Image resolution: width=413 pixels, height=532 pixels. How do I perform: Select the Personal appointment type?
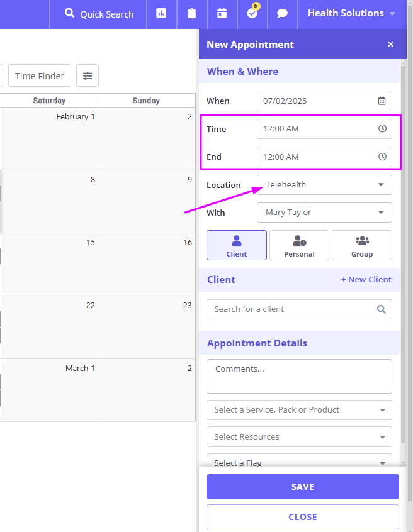pyautogui.click(x=299, y=245)
